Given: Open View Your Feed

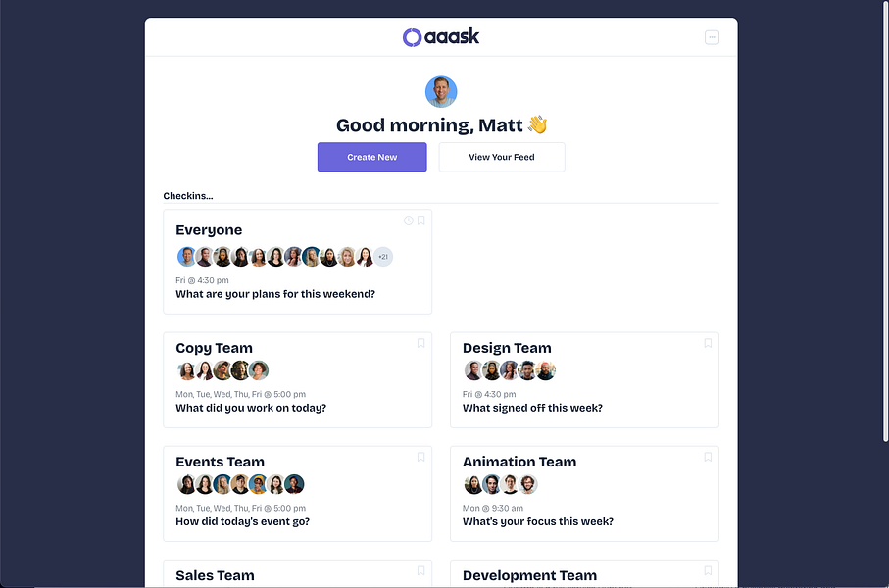Looking at the screenshot, I should [502, 157].
